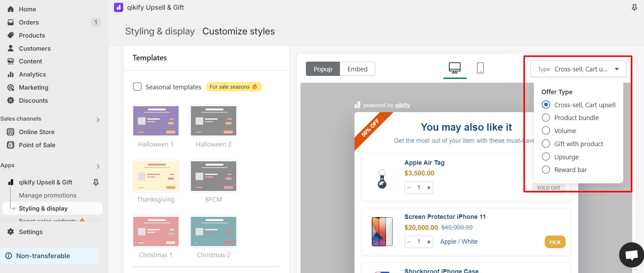The image size is (644, 273).
Task: Click the qikify app icon in sidebar
Action: pyautogui.click(x=11, y=182)
